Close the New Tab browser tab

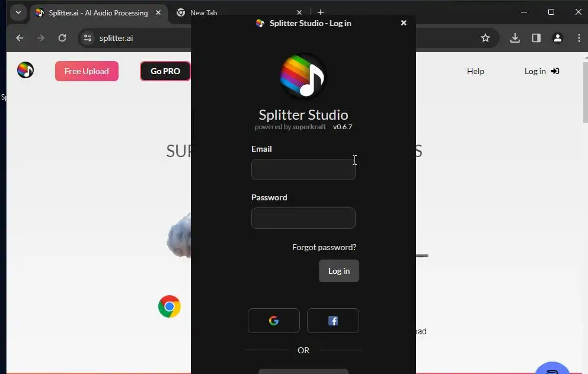tap(299, 13)
